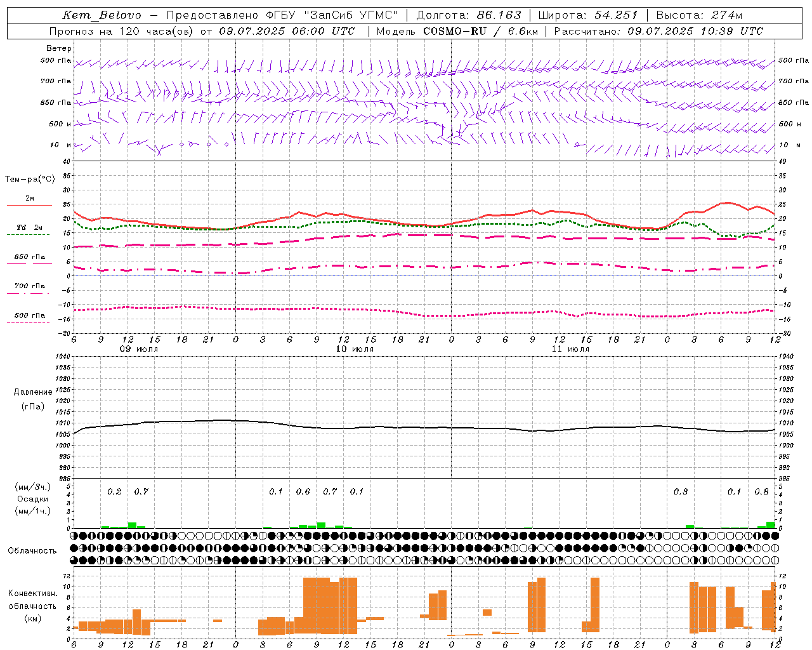Click the 'Тем-ра(°C)' temperature label

[30, 180]
